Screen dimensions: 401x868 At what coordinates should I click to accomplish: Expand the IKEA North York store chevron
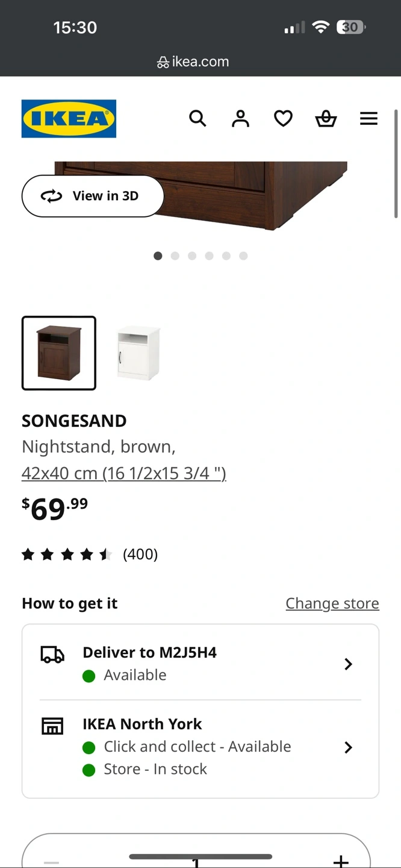point(348,747)
